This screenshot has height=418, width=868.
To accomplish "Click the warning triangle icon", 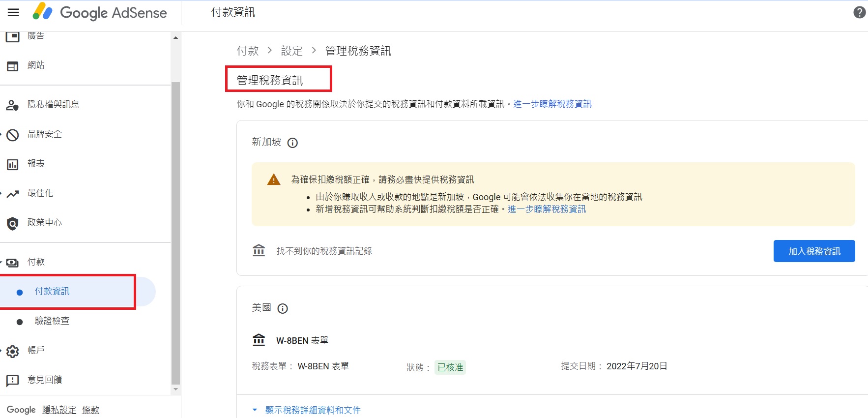I will 274,179.
